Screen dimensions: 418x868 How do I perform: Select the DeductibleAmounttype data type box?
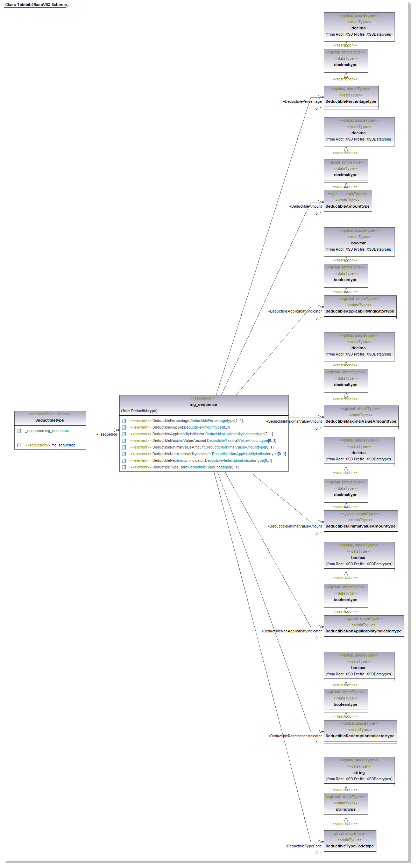(x=347, y=206)
